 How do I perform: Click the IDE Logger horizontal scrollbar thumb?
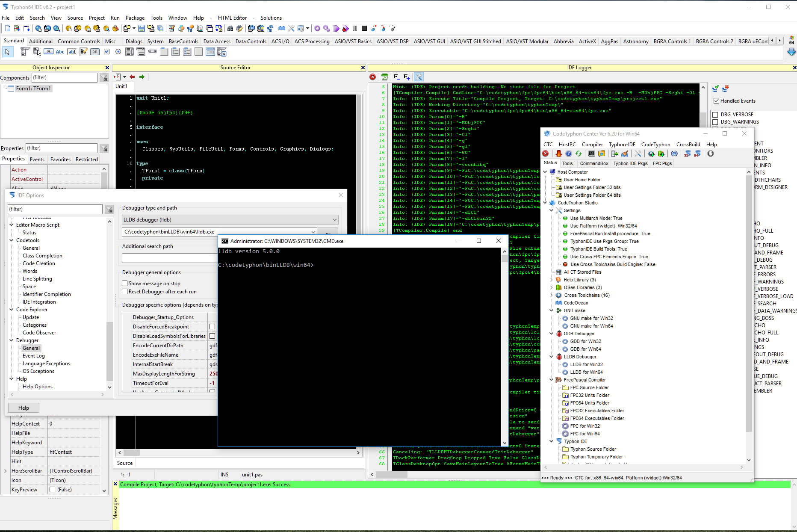click(392, 474)
